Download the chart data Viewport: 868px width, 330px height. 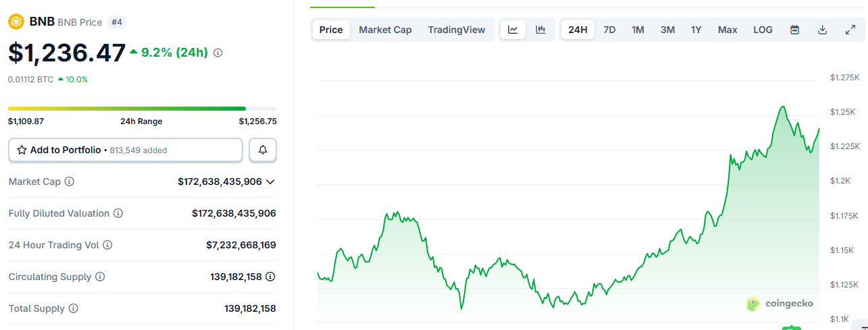822,30
